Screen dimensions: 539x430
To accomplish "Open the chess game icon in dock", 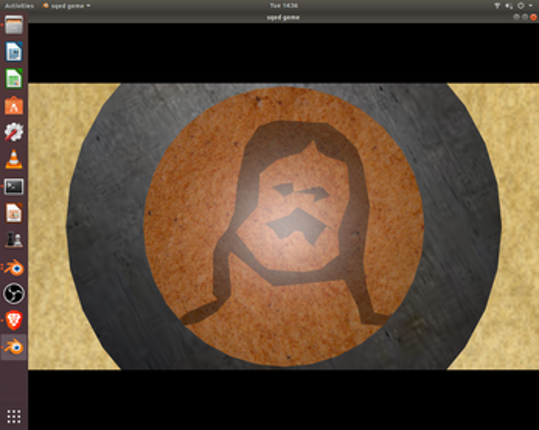I will (14, 240).
